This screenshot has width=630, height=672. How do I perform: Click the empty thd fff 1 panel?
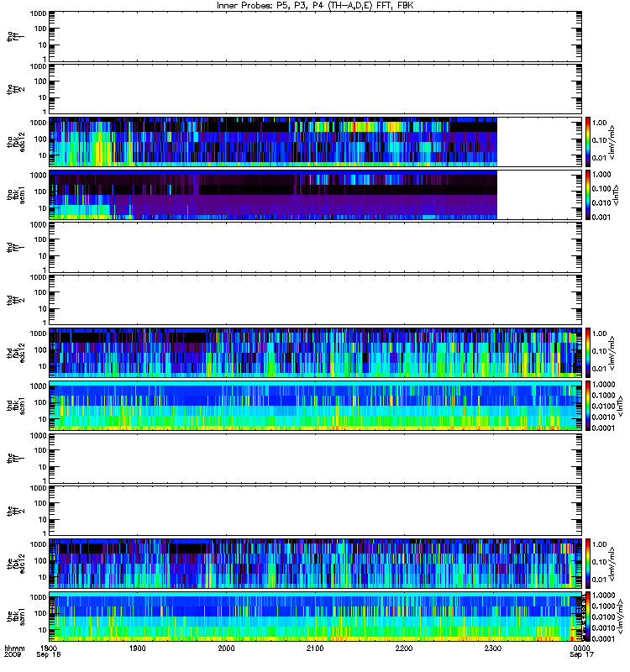[x=316, y=247]
